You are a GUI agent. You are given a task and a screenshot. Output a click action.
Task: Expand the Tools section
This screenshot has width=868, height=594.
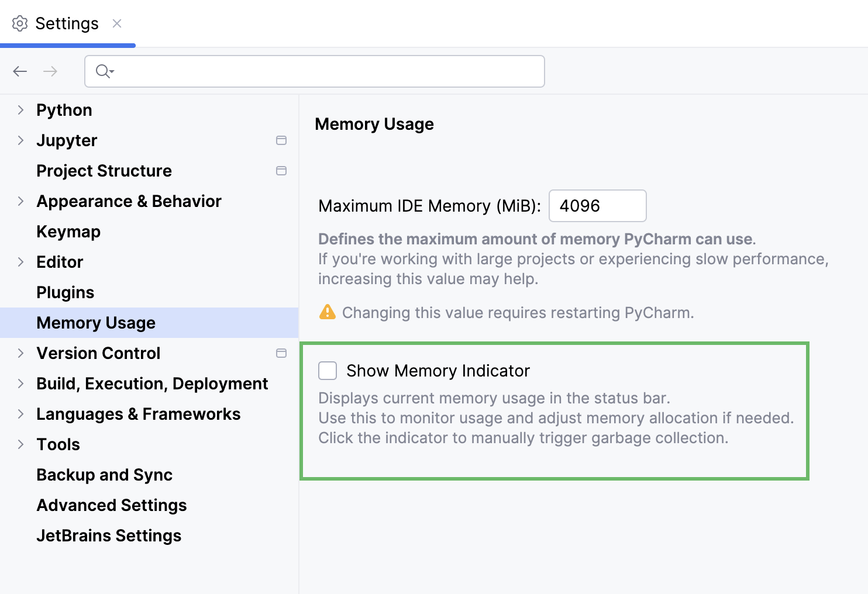tap(20, 444)
